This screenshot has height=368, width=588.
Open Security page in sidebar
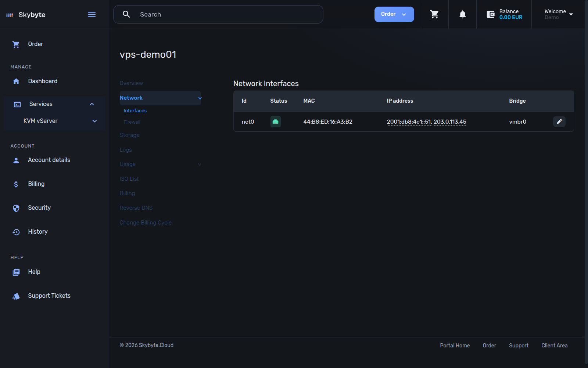[x=39, y=208]
